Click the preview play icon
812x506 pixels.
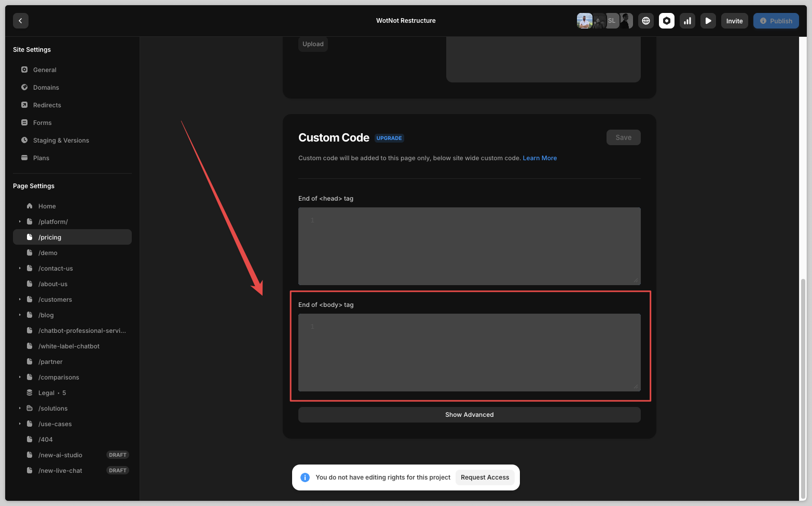pos(708,21)
